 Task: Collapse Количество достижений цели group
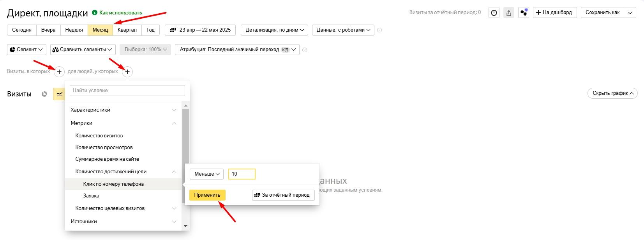click(124, 172)
